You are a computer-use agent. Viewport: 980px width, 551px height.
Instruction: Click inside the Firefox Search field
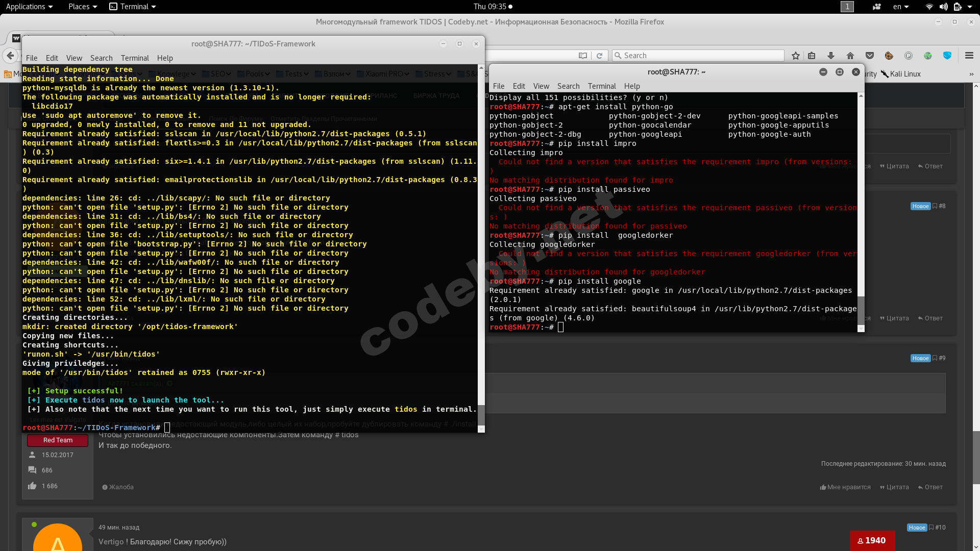tap(699, 56)
